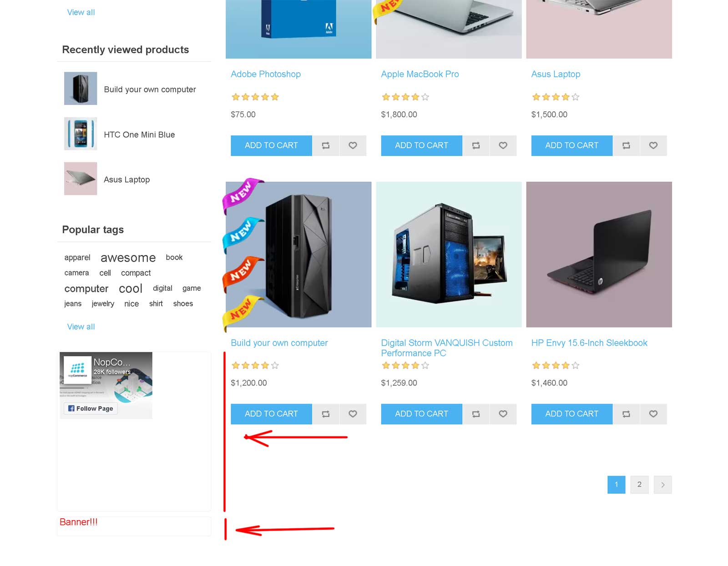728x566 pixels.
Task: Add Asus Laptop to cart
Action: [571, 145]
